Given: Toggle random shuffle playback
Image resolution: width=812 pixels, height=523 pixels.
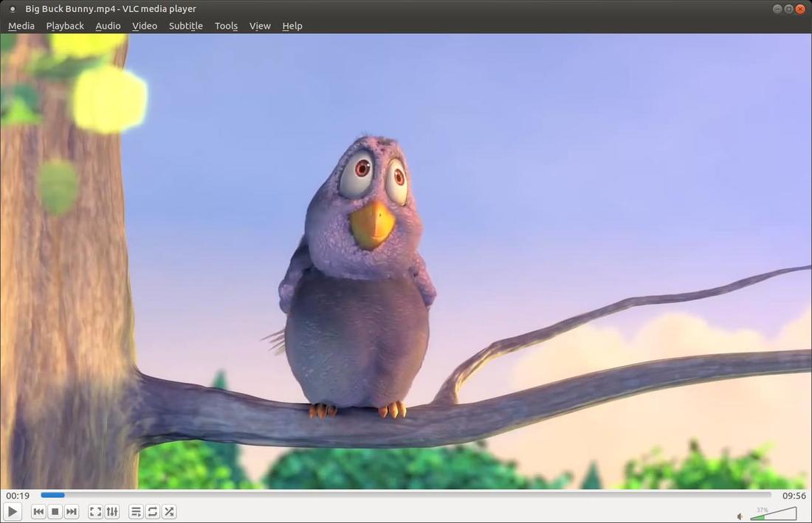Looking at the screenshot, I should point(169,512).
